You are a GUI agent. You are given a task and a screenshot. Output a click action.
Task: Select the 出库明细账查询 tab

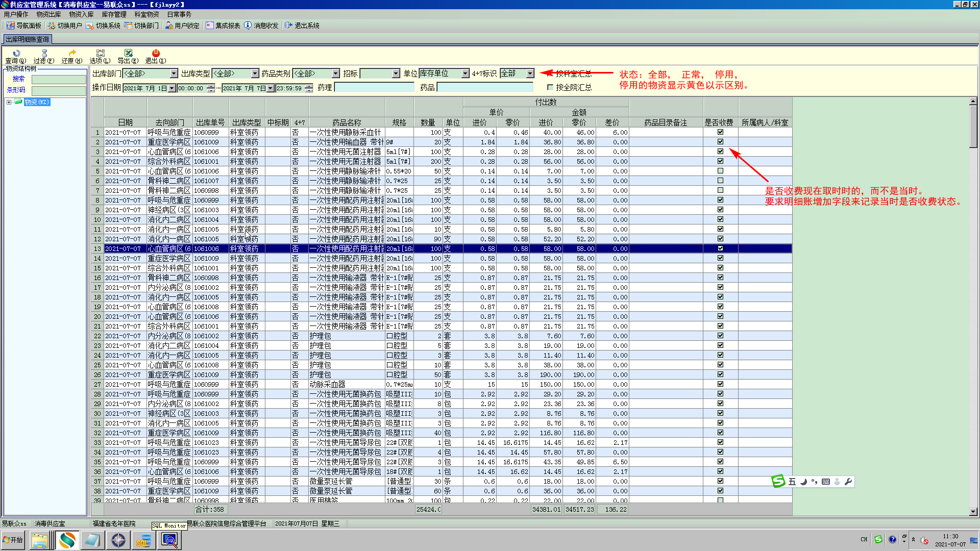click(28, 39)
